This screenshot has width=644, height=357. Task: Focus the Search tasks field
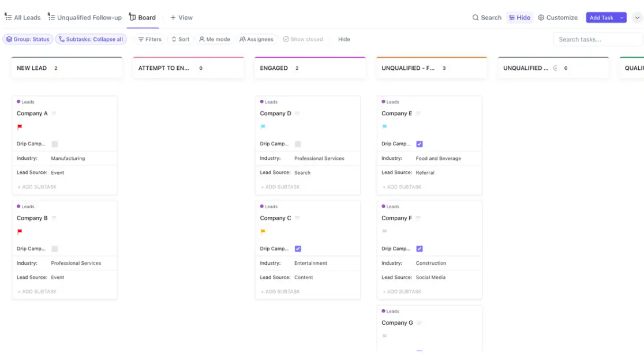pos(598,39)
